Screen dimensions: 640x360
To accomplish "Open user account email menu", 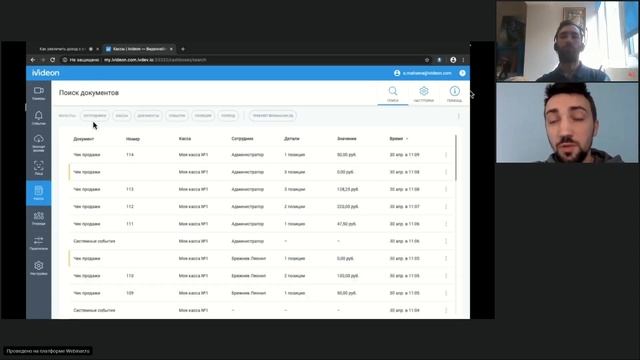I will tap(423, 73).
